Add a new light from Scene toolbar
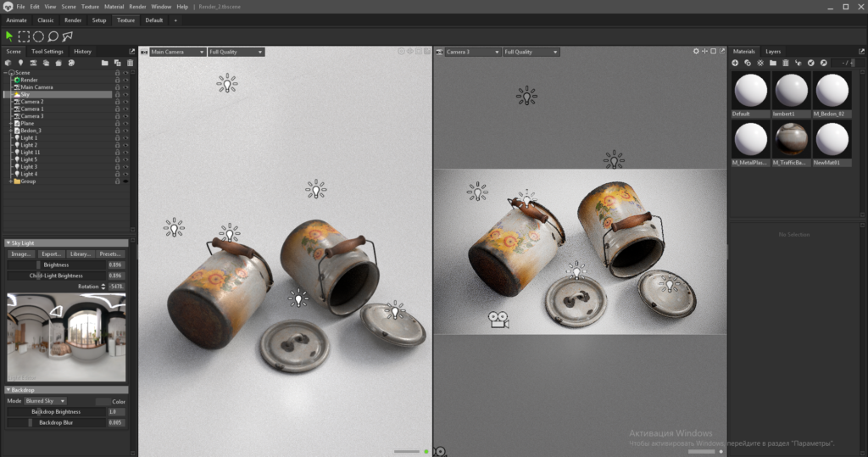This screenshot has width=868, height=457. (x=20, y=63)
